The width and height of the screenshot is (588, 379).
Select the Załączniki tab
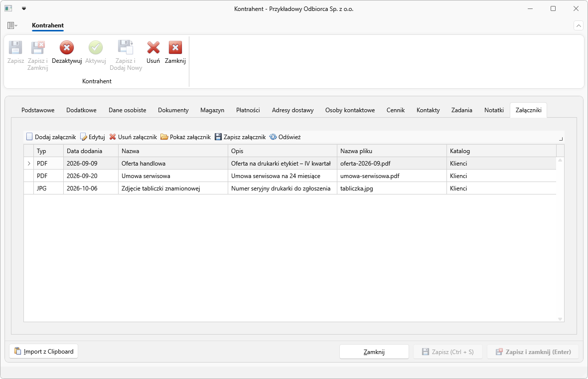[528, 110]
